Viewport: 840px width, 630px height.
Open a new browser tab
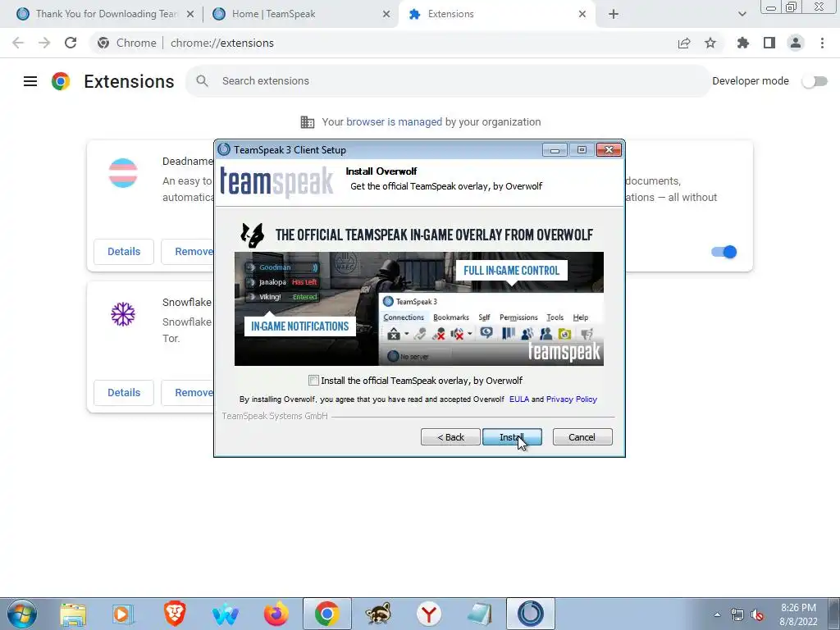pos(614,14)
